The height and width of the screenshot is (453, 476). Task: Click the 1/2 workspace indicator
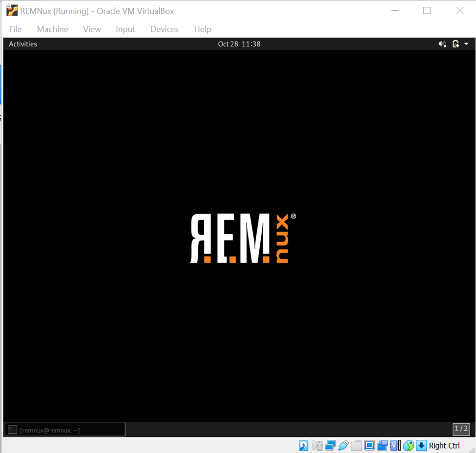461,430
